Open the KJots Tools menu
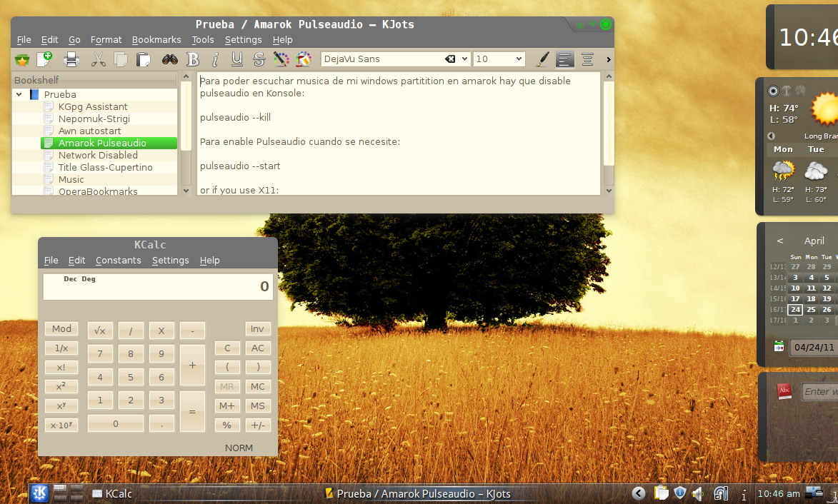 click(203, 40)
